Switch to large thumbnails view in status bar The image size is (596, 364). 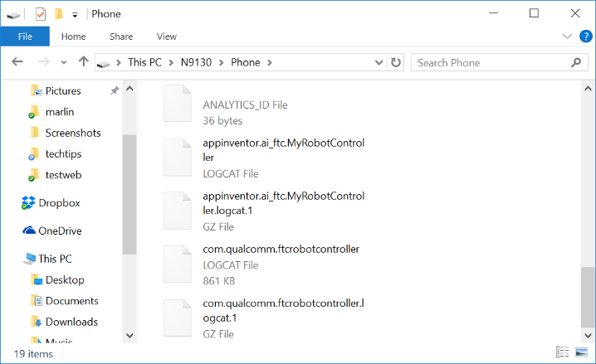click(582, 352)
